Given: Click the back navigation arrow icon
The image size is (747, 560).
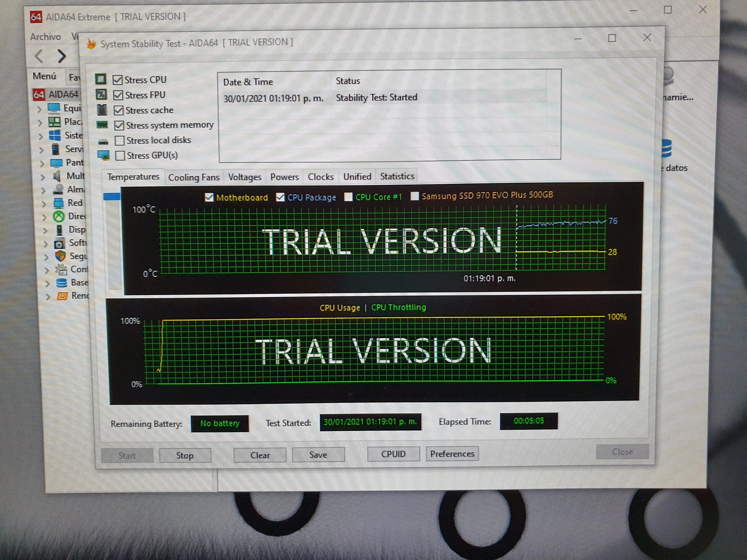Looking at the screenshot, I should click(x=39, y=56).
